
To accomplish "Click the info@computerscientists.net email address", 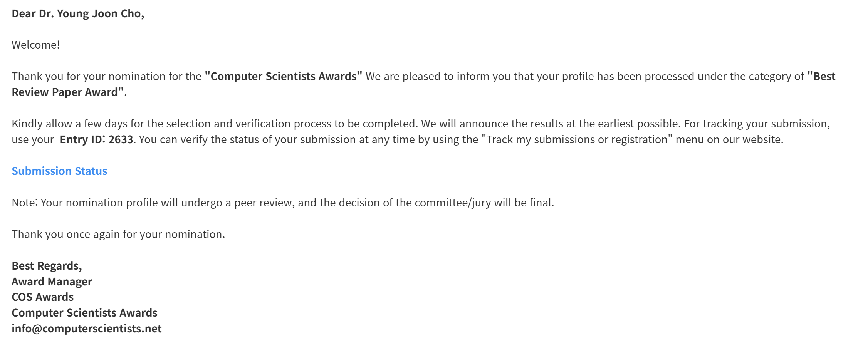I will tap(87, 329).
